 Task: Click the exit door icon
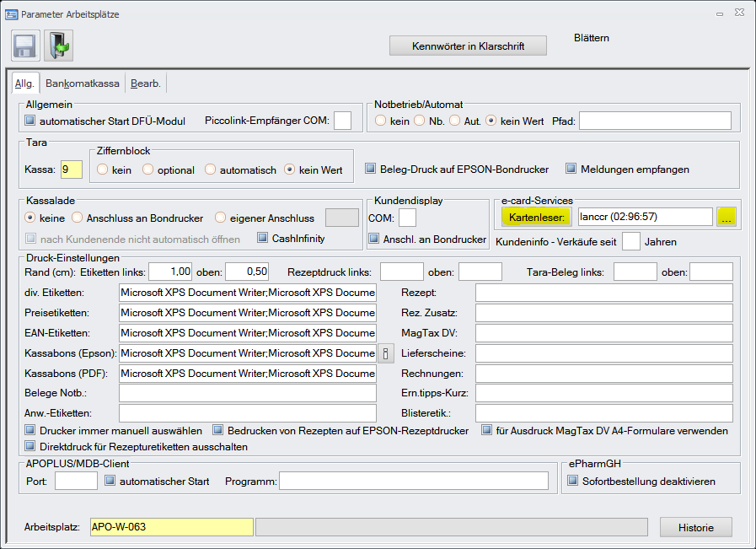click(58, 46)
